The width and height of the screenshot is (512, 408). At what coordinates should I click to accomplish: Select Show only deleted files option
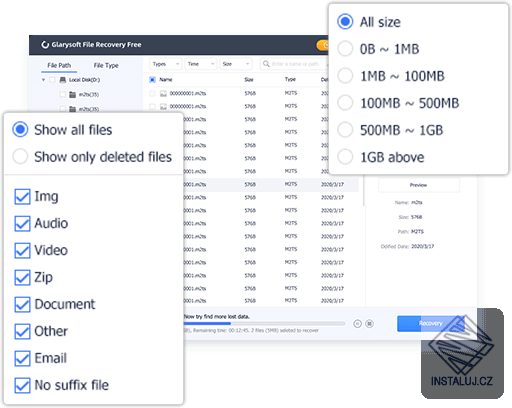[x=20, y=156]
